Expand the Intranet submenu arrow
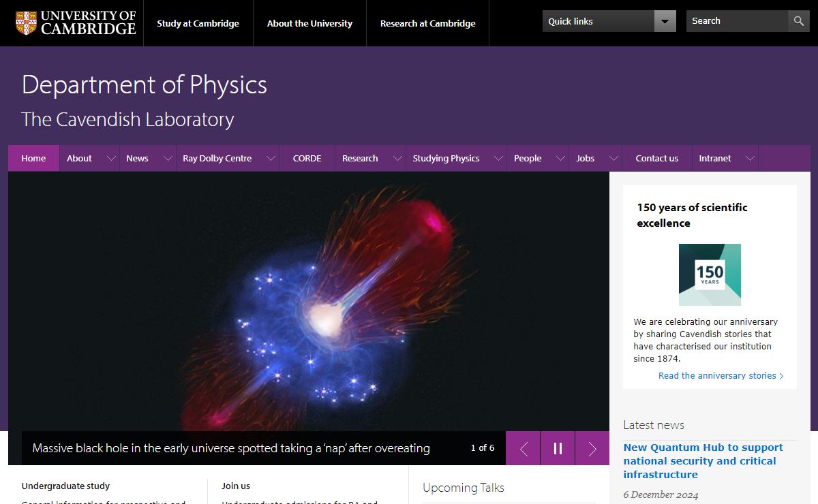The image size is (818, 504). (750, 158)
